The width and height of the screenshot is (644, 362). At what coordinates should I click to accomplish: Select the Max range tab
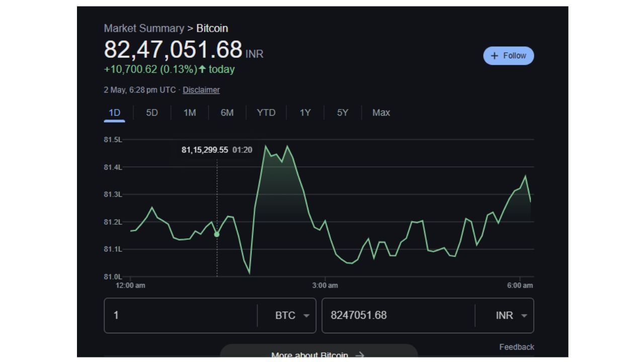[x=381, y=113]
